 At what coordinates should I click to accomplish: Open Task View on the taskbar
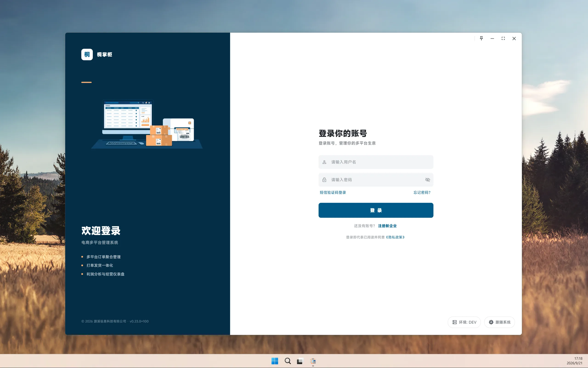(300, 361)
